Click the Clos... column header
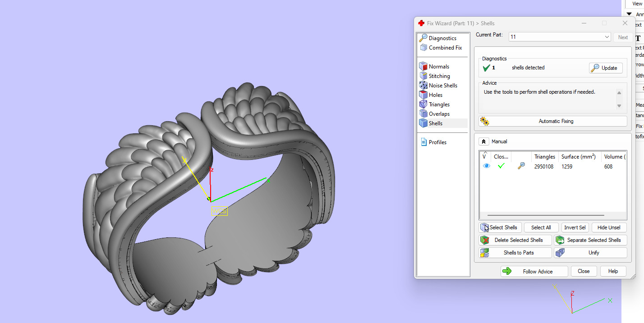This screenshot has height=323, width=644. 501,157
